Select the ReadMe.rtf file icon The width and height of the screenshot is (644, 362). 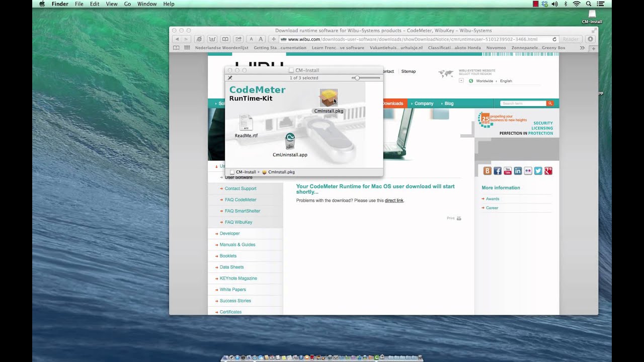pos(246,123)
